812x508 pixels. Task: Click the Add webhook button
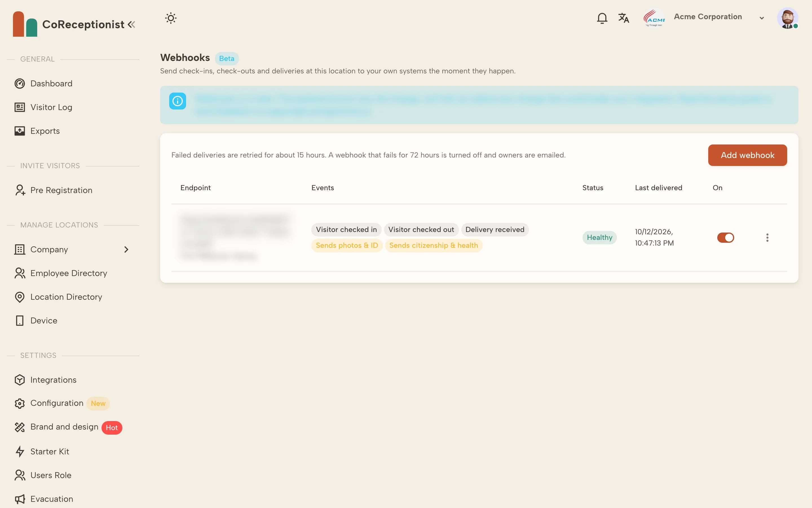point(747,155)
